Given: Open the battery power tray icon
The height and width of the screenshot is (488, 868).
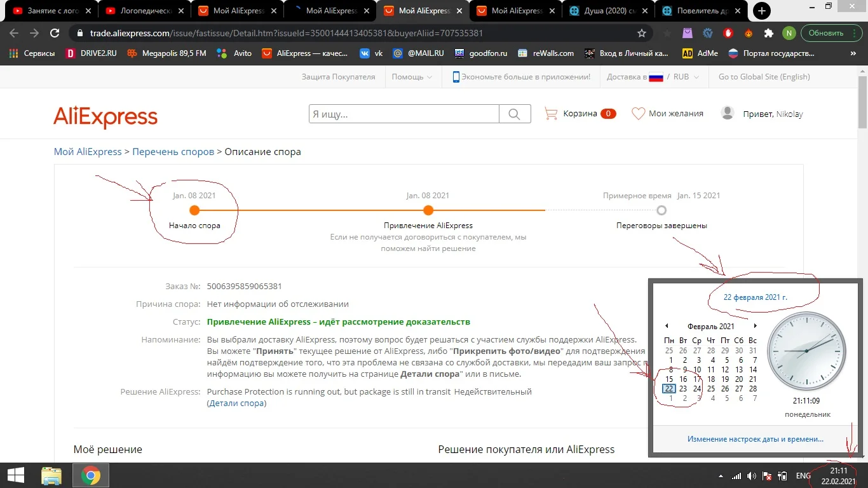Looking at the screenshot, I should 782,476.
